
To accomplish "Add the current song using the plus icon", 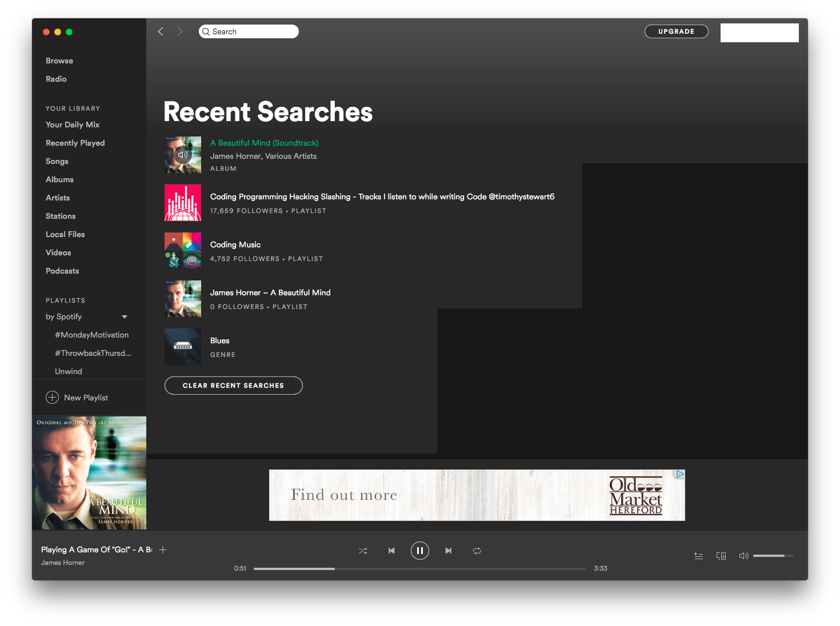I will click(x=163, y=549).
